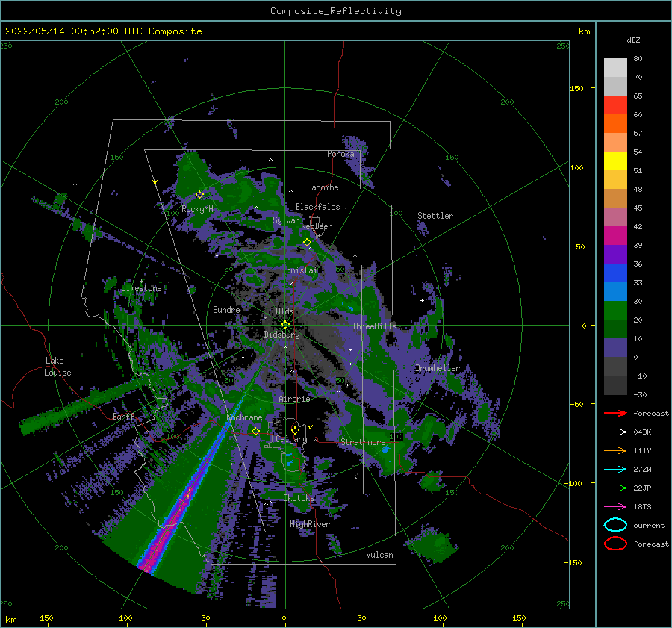Click the ThreeHills label
Image resolution: width=672 pixels, height=628 pixels.
coord(375,326)
